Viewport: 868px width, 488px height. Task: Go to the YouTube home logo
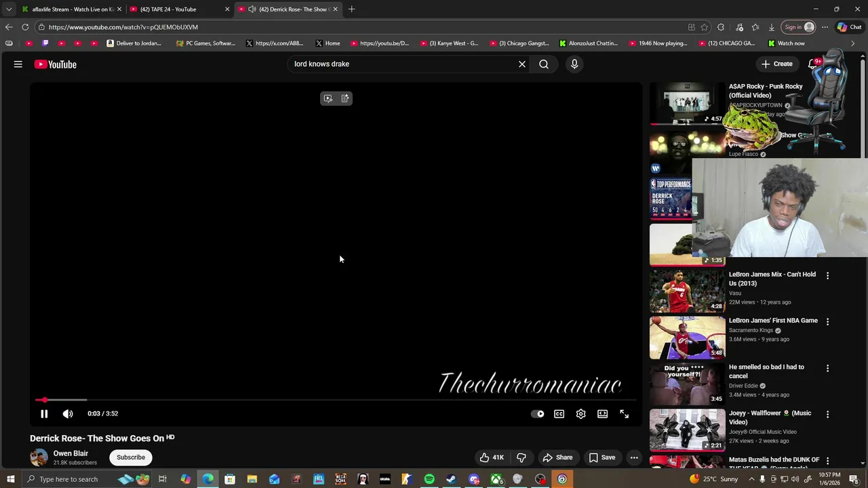click(x=56, y=64)
